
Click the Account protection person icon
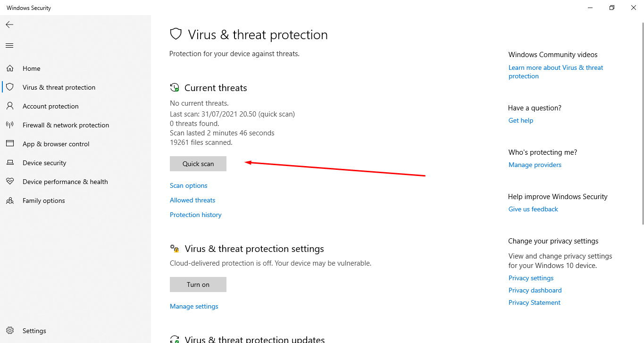[10, 106]
